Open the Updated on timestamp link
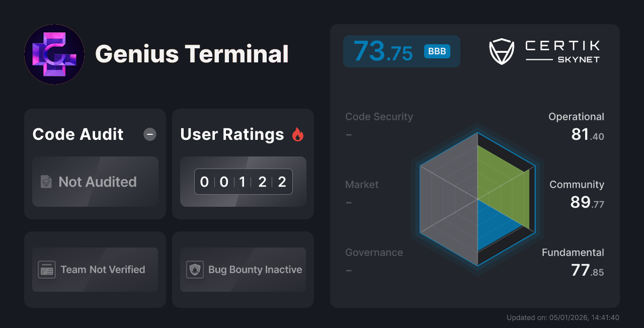This screenshot has height=328, width=644. click(563, 317)
